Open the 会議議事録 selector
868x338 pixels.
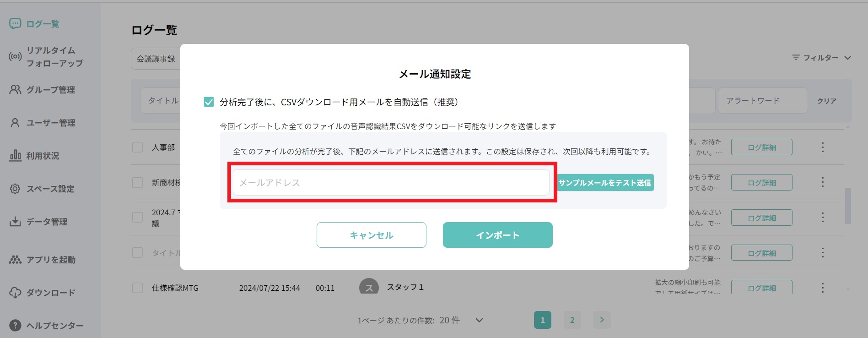pos(156,59)
